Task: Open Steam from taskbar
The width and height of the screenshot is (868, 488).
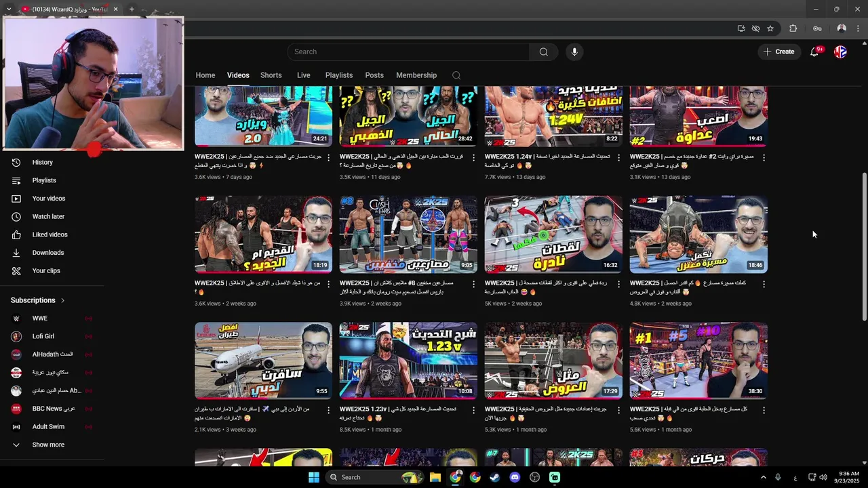Action: pyautogui.click(x=495, y=477)
